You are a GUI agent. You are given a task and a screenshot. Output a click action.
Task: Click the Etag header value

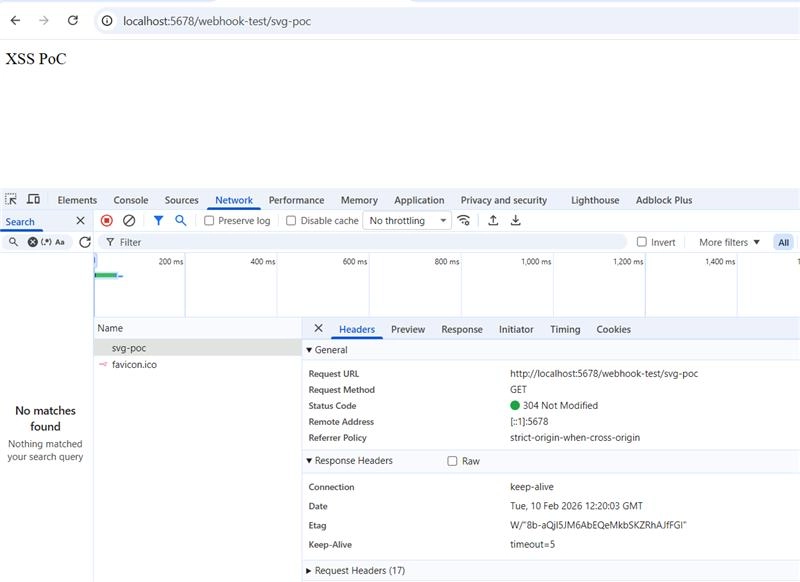pyautogui.click(x=598, y=525)
